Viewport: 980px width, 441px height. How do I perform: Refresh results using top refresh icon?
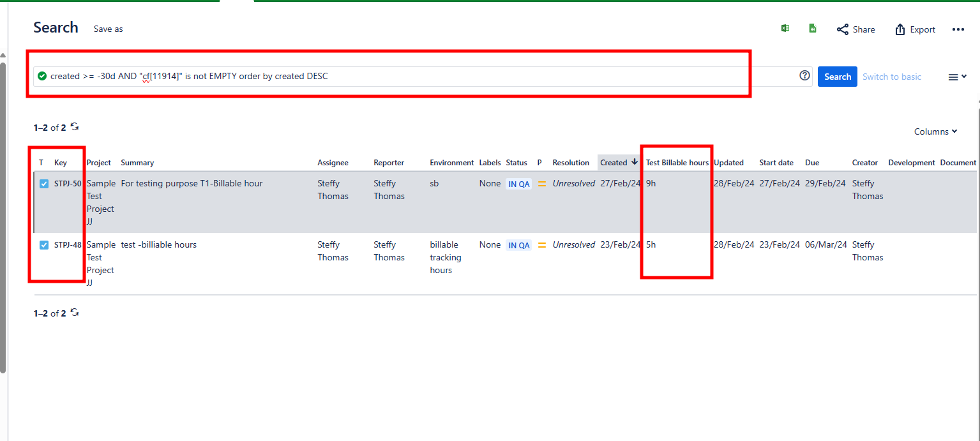(75, 127)
